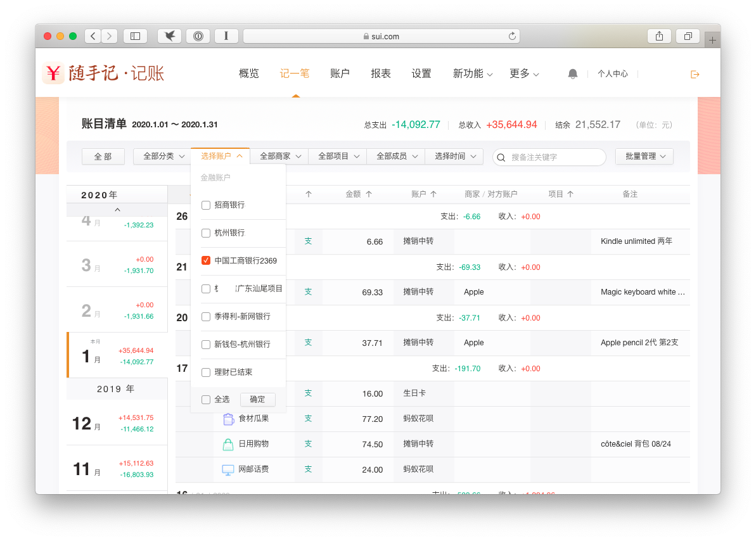Toggle the Safari sidebar icon
This screenshot has width=756, height=541.
point(136,36)
